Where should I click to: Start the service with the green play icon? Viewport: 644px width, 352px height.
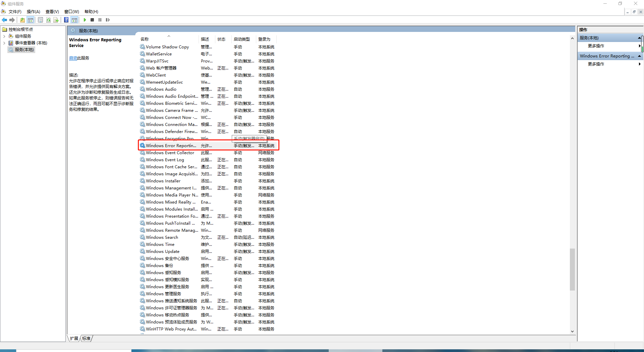click(85, 20)
